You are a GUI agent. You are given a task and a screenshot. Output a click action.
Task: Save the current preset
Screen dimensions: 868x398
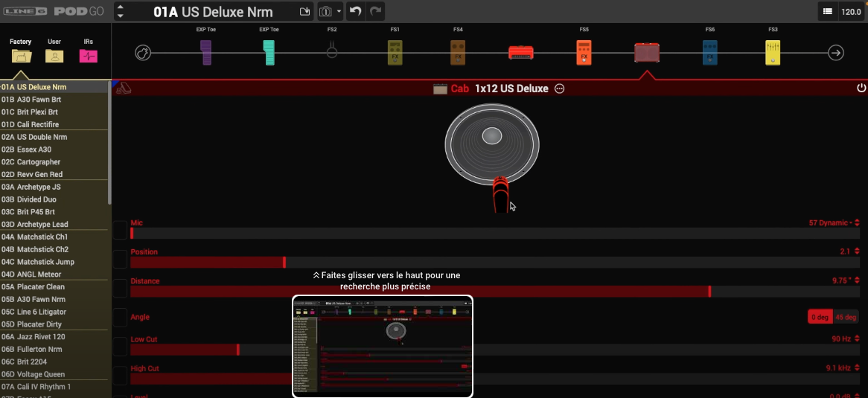point(304,12)
